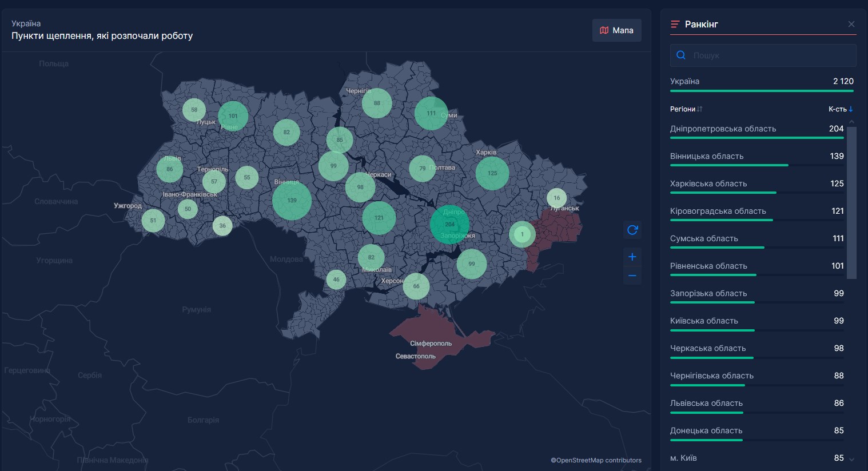
Task: Select Дніпропетровська область in ranking
Action: pyautogui.click(x=723, y=129)
